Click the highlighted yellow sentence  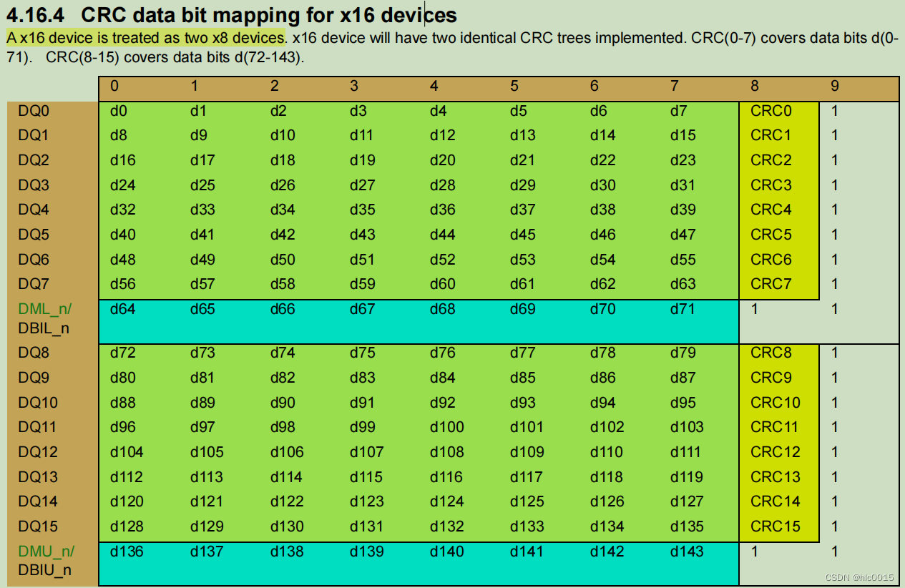point(143,37)
